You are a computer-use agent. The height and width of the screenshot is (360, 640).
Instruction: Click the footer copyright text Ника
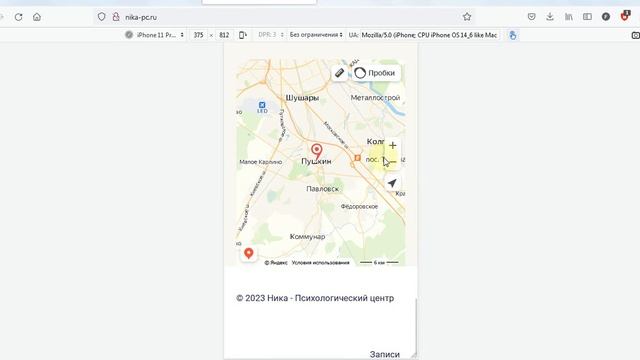(x=315, y=298)
